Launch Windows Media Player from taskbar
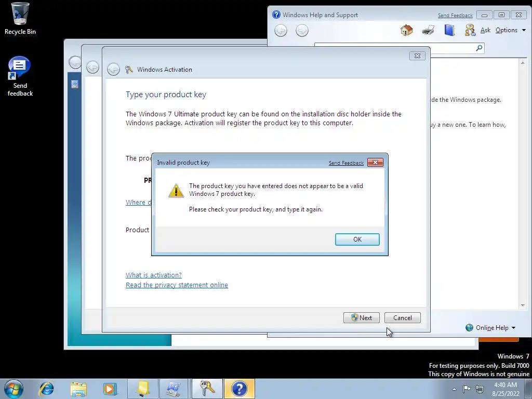 110,389
